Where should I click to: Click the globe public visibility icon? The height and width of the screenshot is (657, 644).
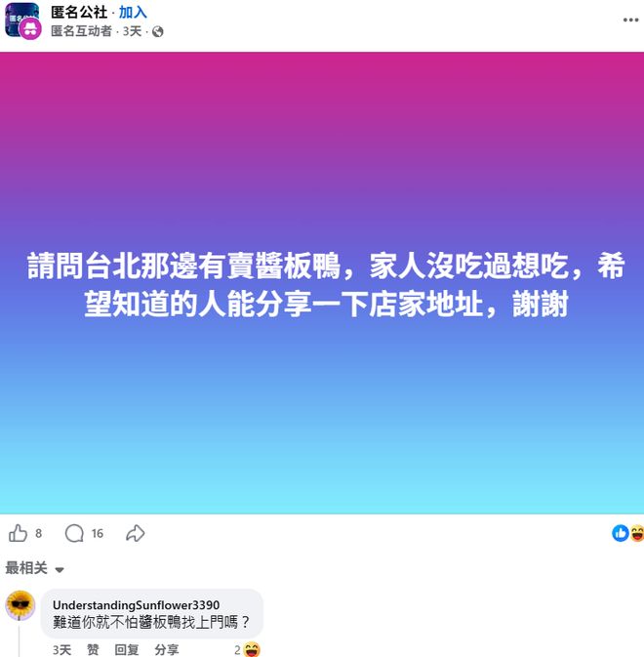158,31
